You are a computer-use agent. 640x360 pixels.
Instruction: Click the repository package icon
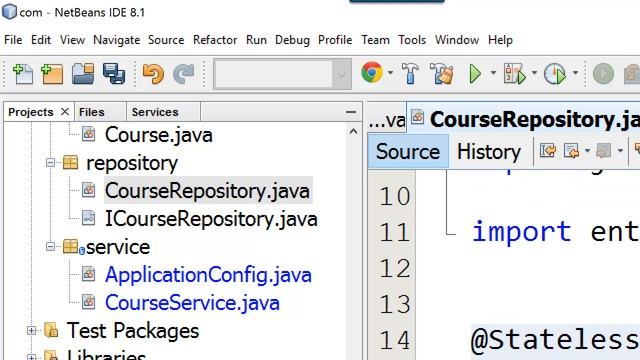click(x=71, y=162)
